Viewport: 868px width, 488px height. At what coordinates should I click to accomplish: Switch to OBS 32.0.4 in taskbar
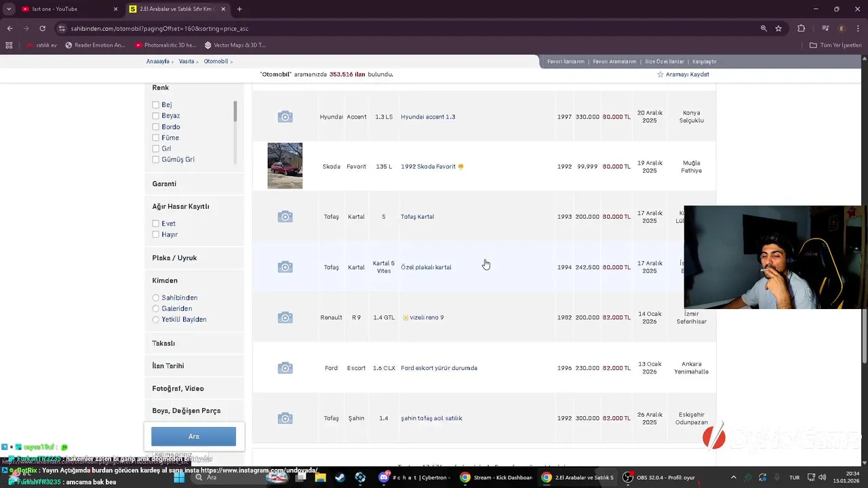tap(659, 477)
